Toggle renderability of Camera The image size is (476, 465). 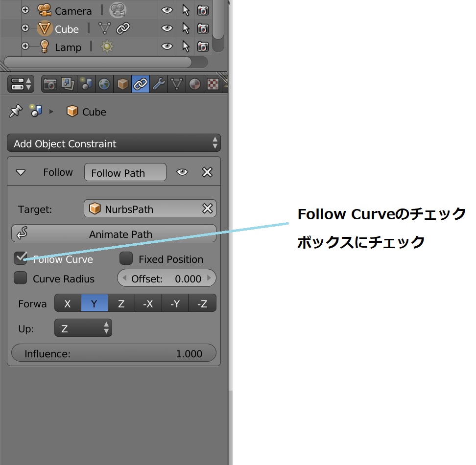click(x=203, y=10)
